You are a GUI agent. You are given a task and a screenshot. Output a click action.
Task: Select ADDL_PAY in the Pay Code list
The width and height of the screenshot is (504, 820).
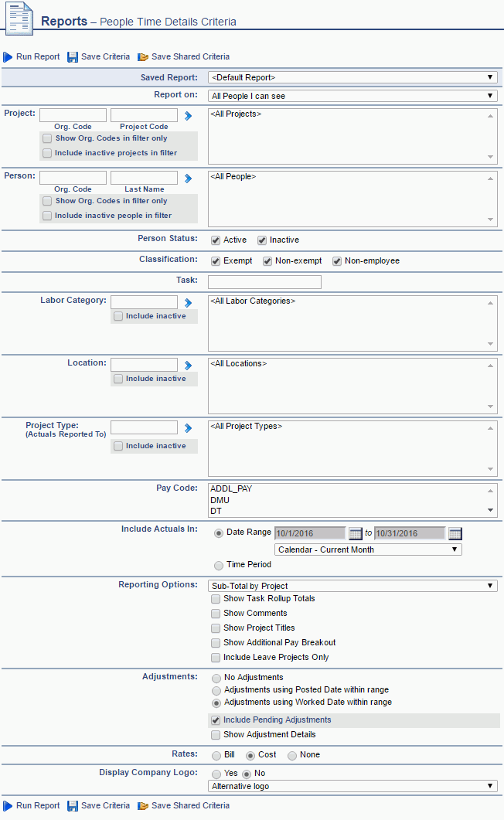[x=231, y=489]
